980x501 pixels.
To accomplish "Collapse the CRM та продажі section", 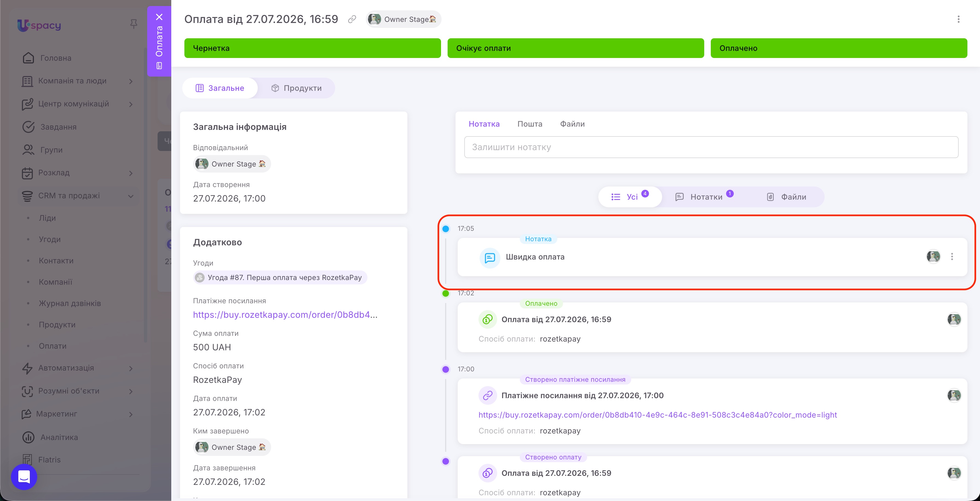I will point(131,196).
